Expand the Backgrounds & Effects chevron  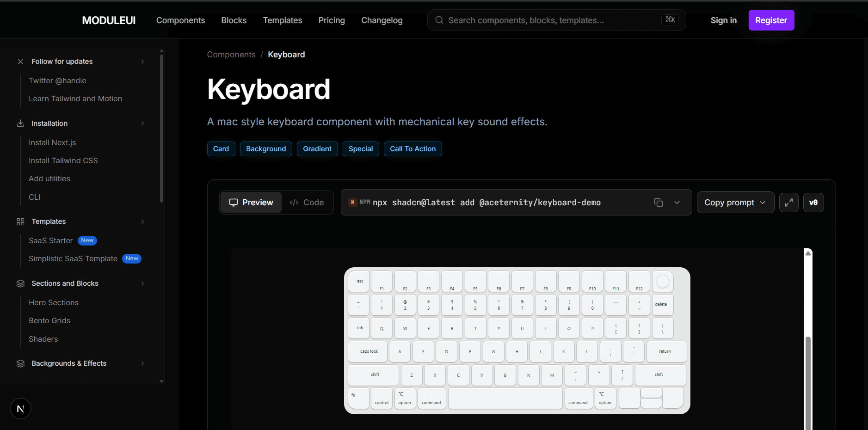(x=142, y=363)
